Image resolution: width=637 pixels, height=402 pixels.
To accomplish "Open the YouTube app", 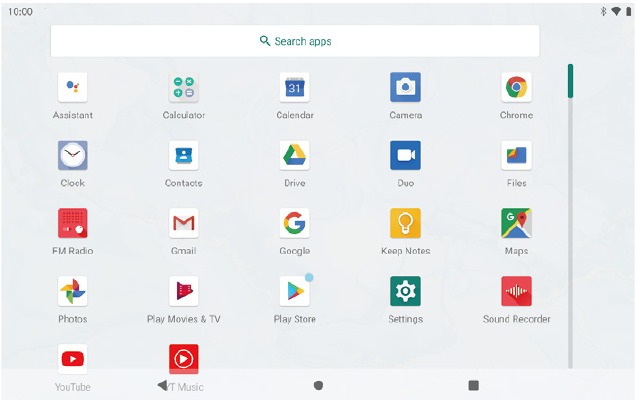I will click(x=72, y=359).
